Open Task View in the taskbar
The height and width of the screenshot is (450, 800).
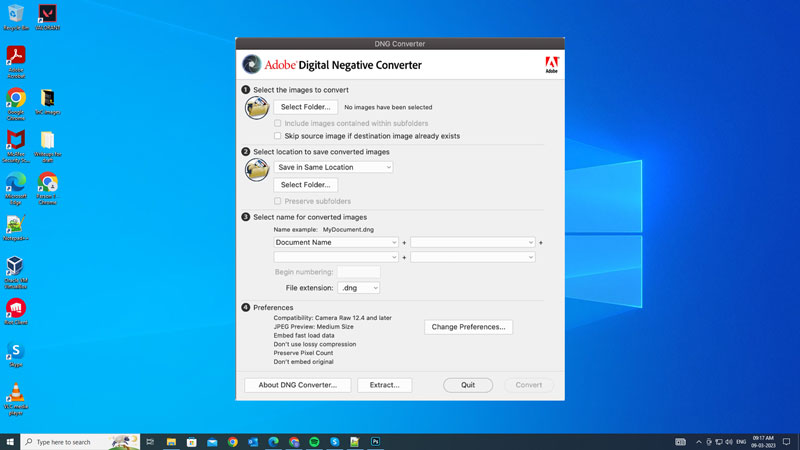click(x=150, y=442)
